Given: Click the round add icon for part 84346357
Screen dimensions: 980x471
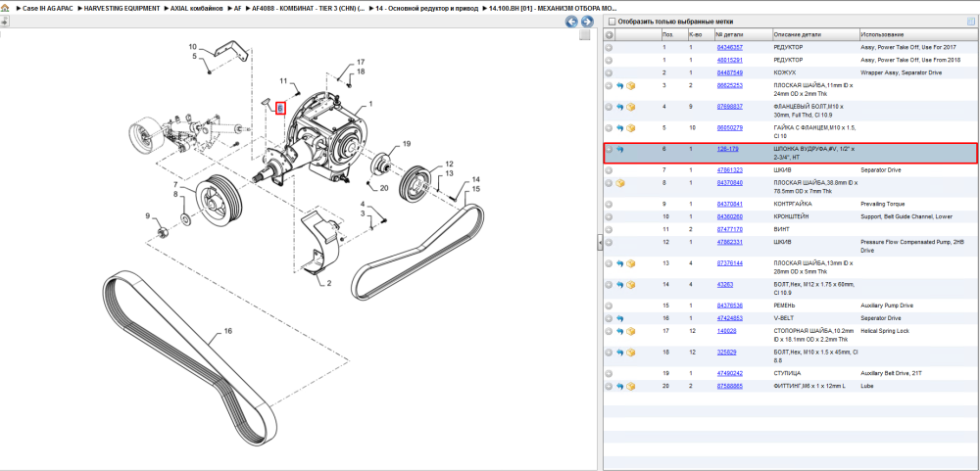Looking at the screenshot, I should (609, 47).
